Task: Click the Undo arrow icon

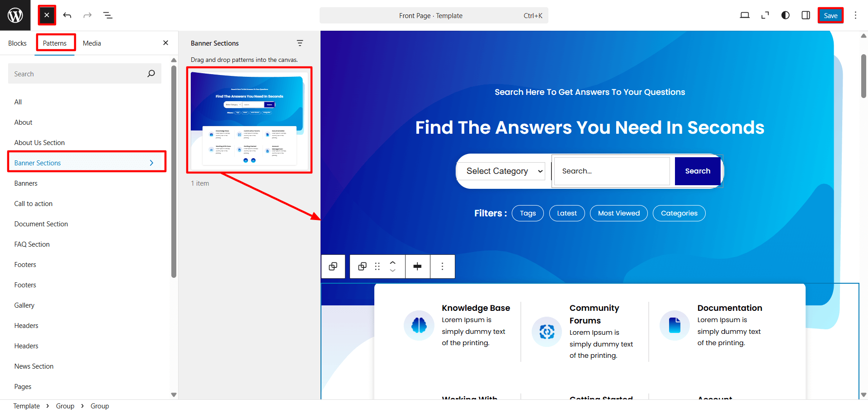Action: (67, 15)
